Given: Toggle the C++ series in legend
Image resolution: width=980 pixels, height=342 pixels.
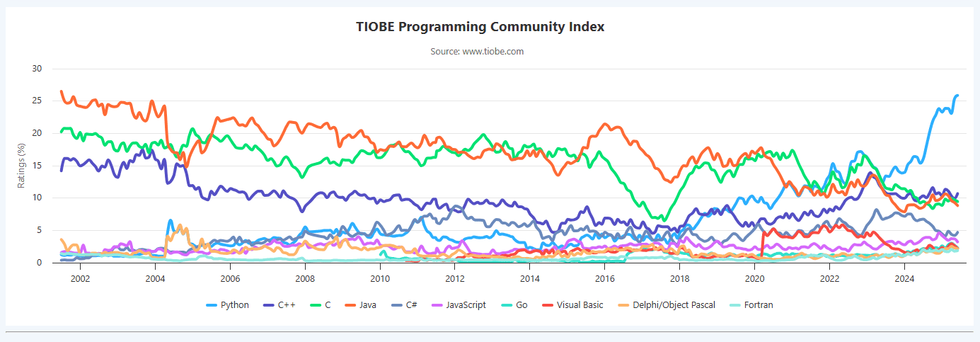Looking at the screenshot, I should (279, 305).
